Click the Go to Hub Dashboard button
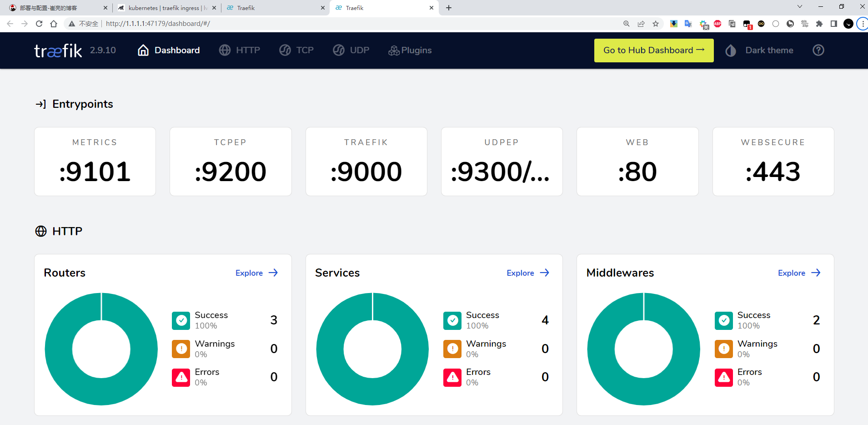 (x=654, y=50)
